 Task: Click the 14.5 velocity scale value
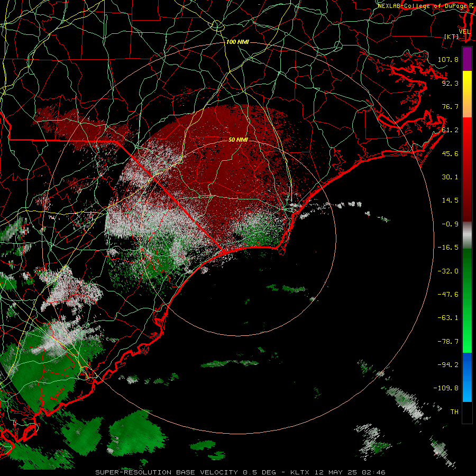450,200
